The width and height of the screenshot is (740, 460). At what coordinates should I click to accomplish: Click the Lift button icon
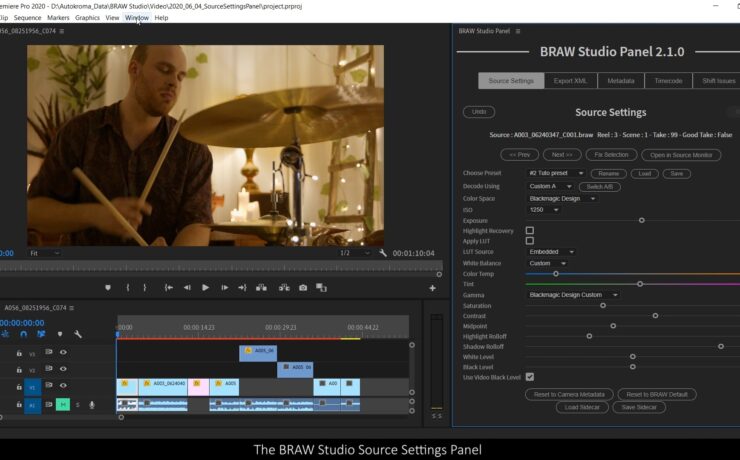coord(261,287)
